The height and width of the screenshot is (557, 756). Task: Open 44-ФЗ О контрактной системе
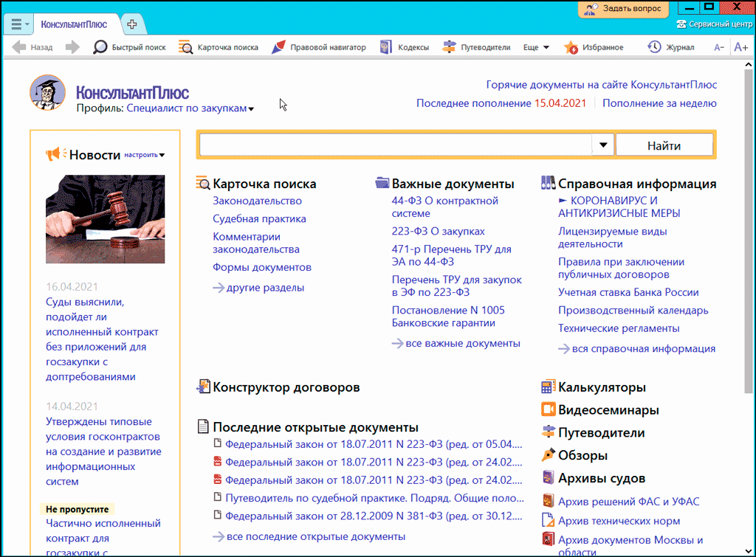[x=445, y=207]
